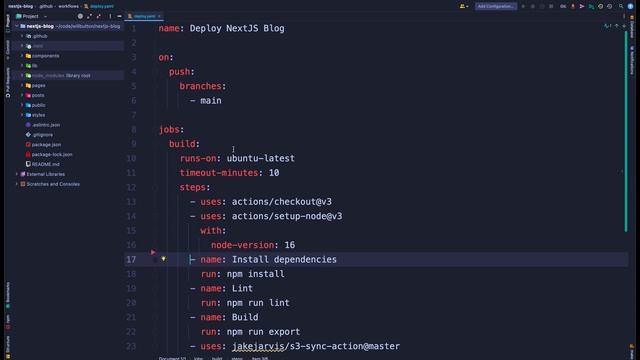The height and width of the screenshot is (360, 640).
Task: Click the Rollback icon in toolbar
Action: pyautogui.click(x=610, y=6)
